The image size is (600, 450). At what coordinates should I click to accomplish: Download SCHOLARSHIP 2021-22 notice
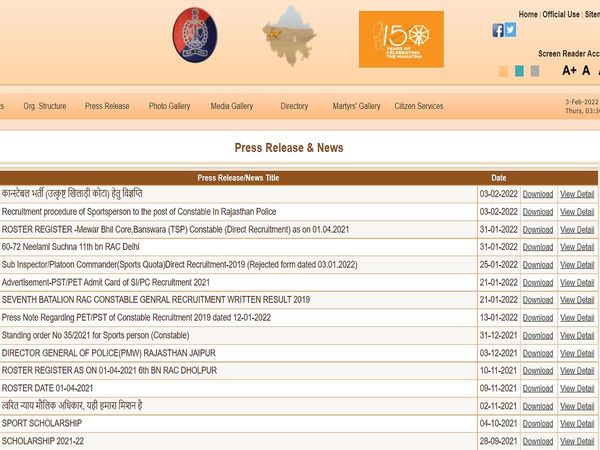538,441
